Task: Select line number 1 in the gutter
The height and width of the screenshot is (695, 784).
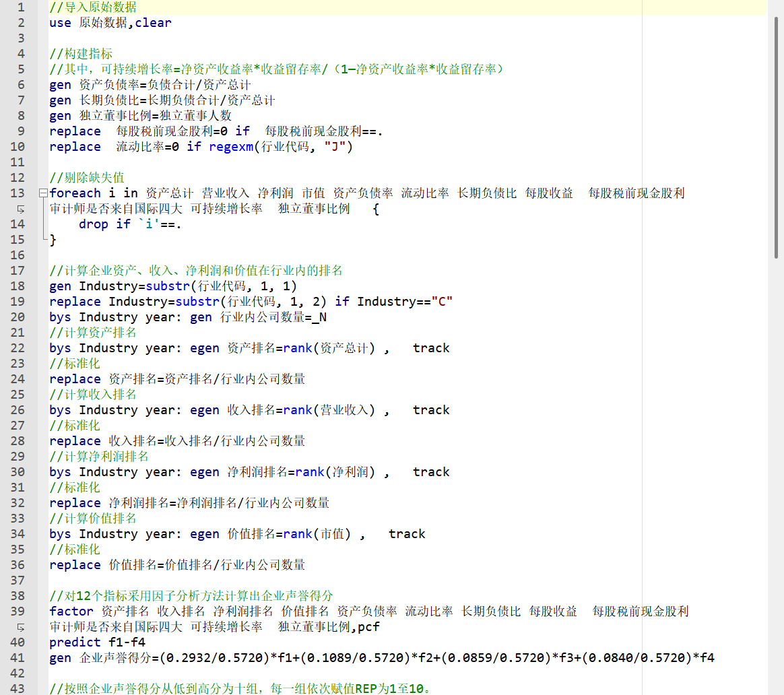Action: click(x=21, y=7)
